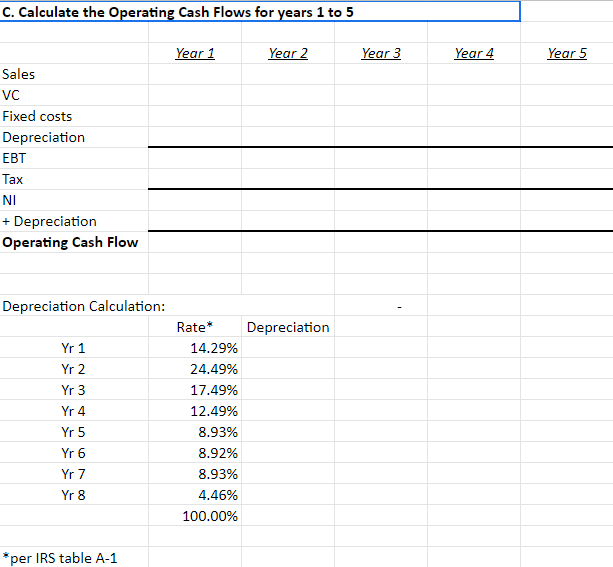Viewport: 613px width, 567px height.
Task: Click the 'Yr 4' label
Action: [x=73, y=411]
